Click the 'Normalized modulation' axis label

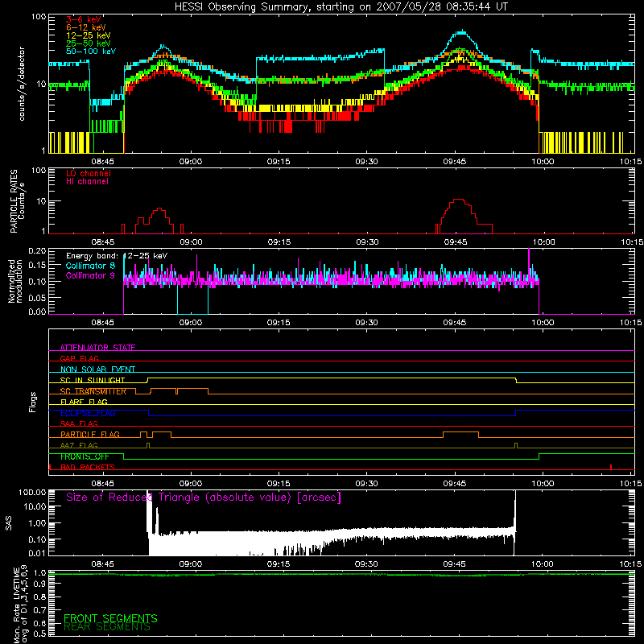(x=14, y=281)
